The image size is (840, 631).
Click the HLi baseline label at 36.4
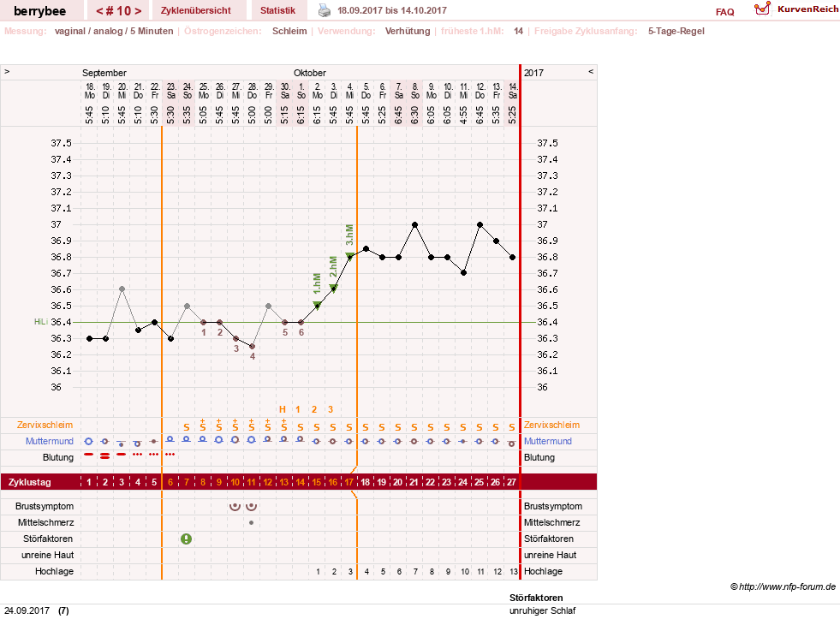41,322
